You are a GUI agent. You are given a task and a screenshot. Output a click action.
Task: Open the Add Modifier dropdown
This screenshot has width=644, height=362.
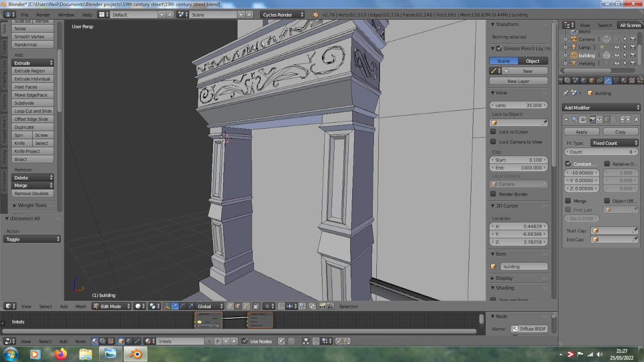(601, 108)
